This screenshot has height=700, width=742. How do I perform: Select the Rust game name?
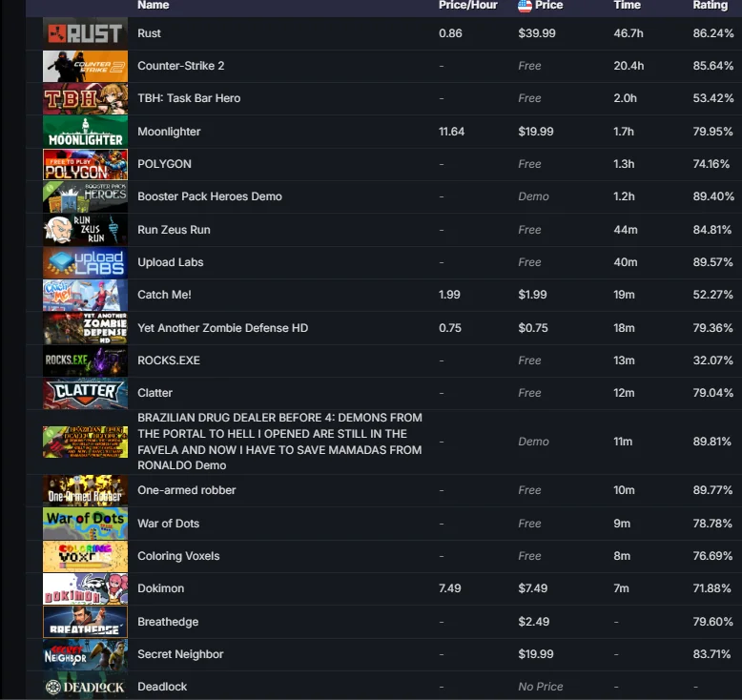(x=149, y=33)
